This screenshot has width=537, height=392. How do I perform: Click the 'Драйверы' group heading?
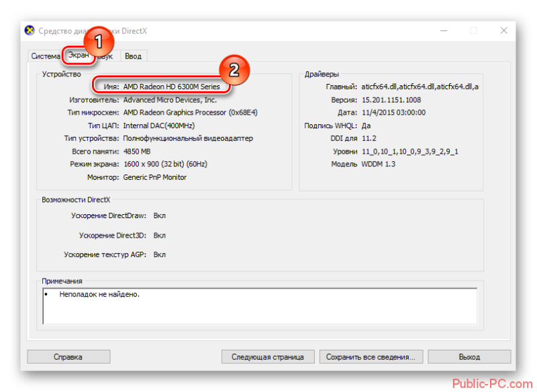point(322,75)
